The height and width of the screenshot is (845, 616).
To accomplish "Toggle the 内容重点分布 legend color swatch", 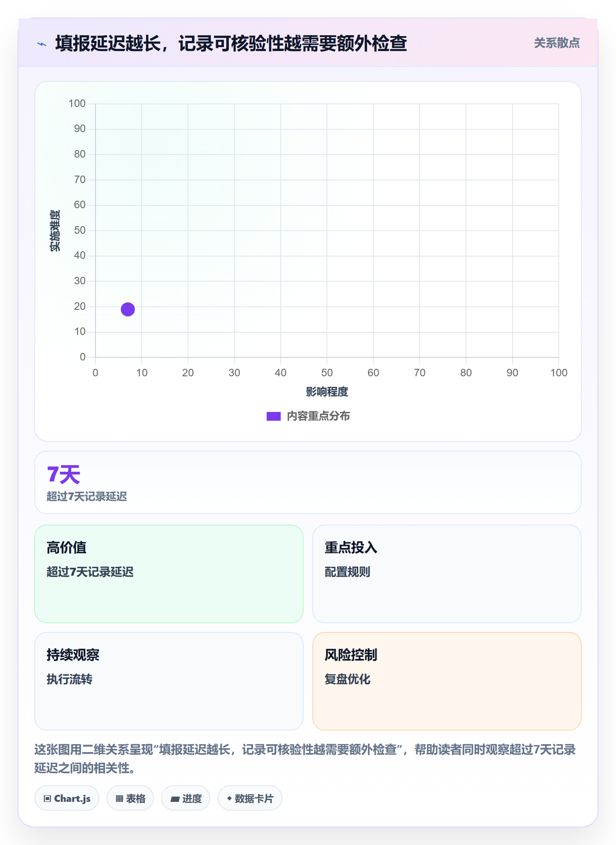I will click(x=273, y=416).
